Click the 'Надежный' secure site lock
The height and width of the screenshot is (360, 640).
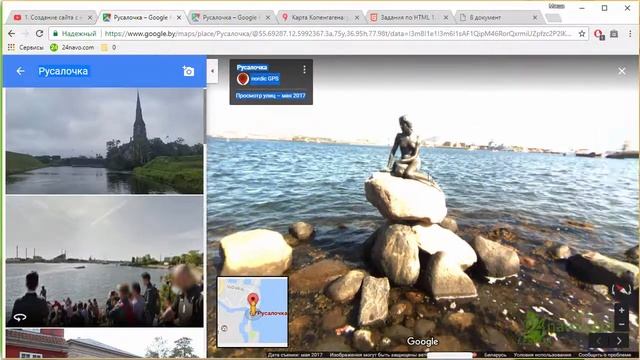74,33
